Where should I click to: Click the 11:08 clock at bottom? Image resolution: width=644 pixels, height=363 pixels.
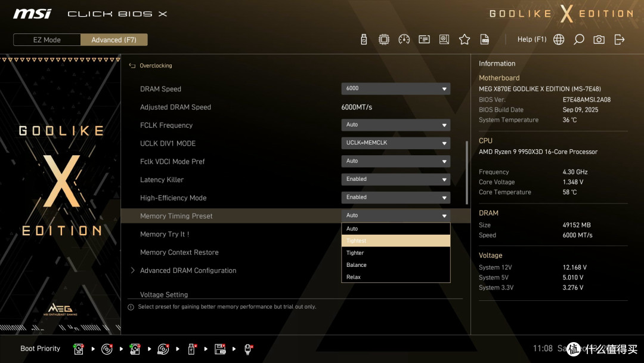(x=543, y=349)
